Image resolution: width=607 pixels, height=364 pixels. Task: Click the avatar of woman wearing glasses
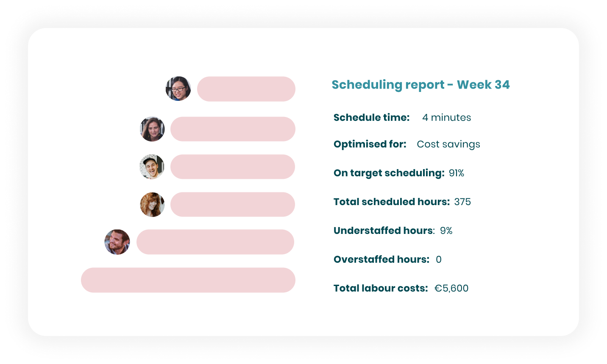(178, 89)
